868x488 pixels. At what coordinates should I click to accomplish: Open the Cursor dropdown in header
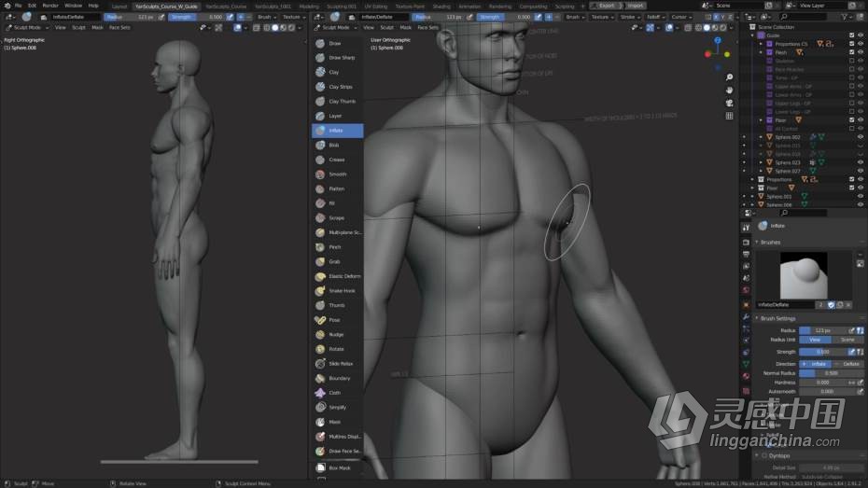coord(681,17)
